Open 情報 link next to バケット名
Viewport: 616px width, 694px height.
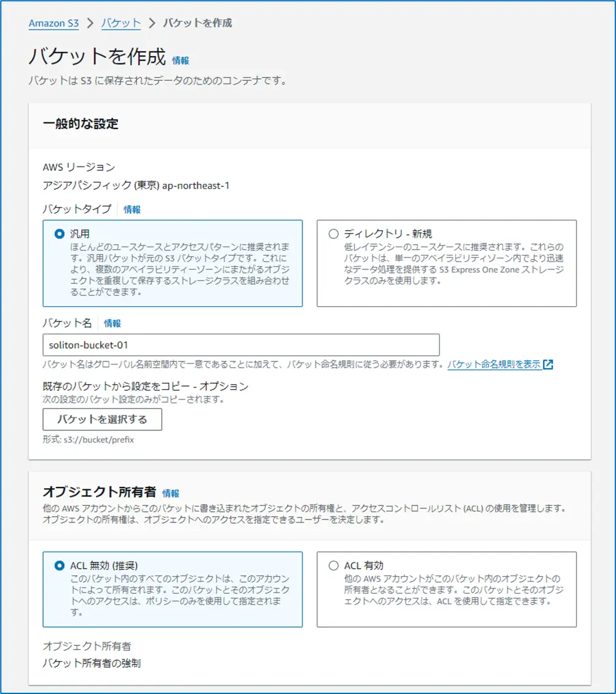(x=112, y=323)
